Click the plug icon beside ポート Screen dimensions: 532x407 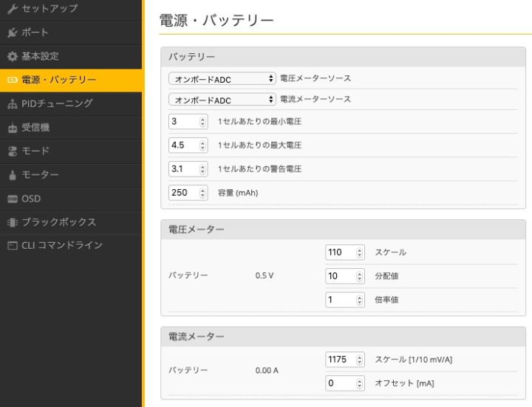(12, 33)
